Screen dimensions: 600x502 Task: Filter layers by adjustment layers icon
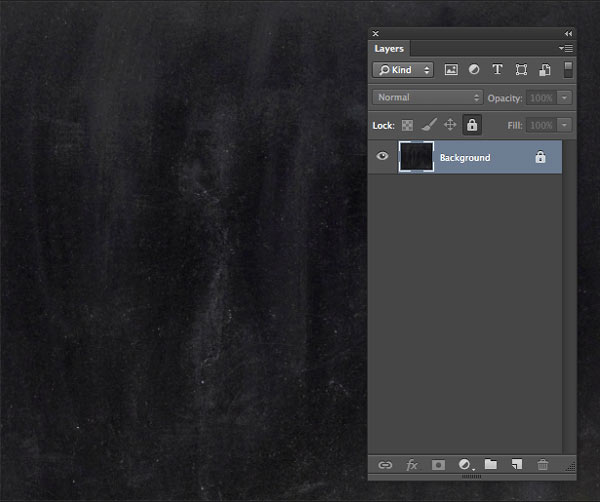[x=474, y=70]
